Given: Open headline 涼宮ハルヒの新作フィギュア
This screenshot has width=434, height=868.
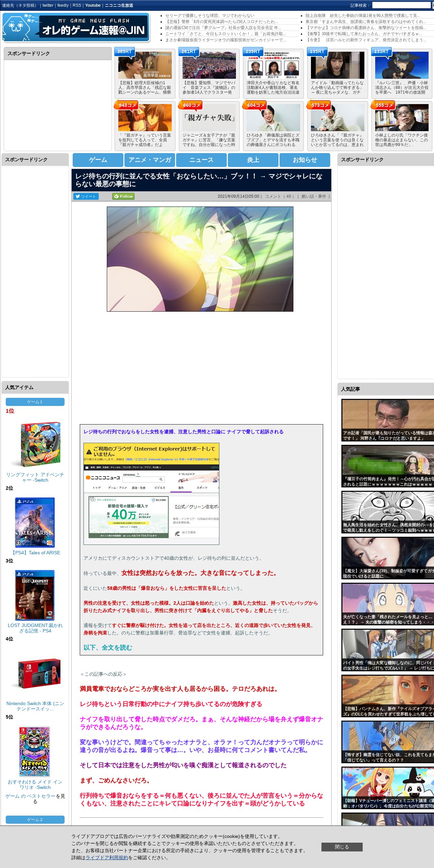Looking at the screenshot, I should [366, 40].
